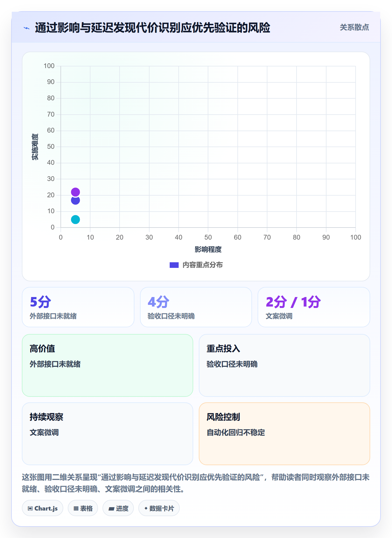
Task: Click the 数据卡片 tag chip
Action: (x=159, y=508)
